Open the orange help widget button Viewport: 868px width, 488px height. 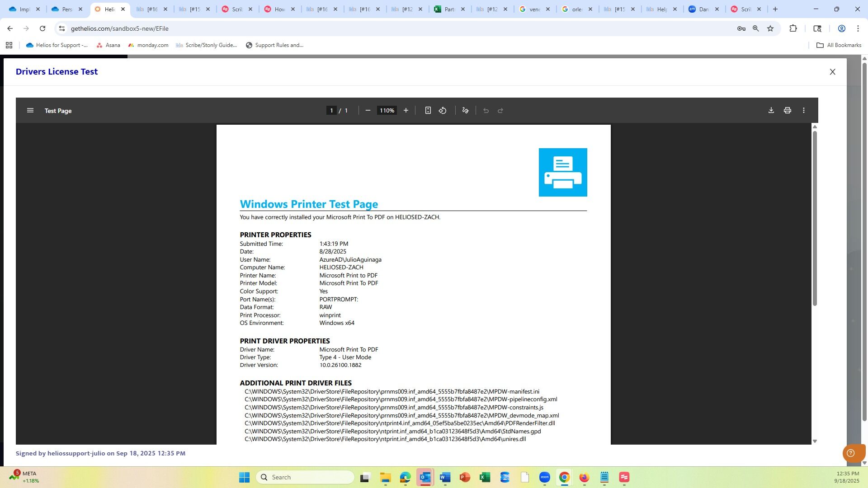pos(851,453)
